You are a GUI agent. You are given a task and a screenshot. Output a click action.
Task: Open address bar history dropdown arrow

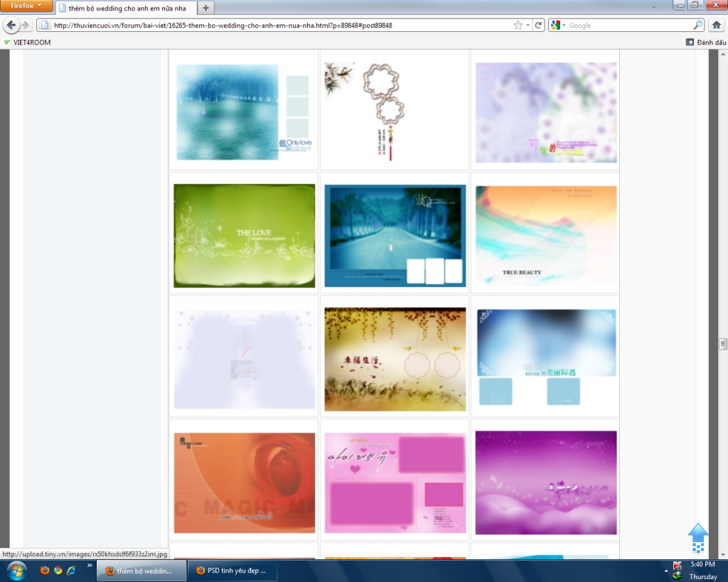(x=528, y=25)
